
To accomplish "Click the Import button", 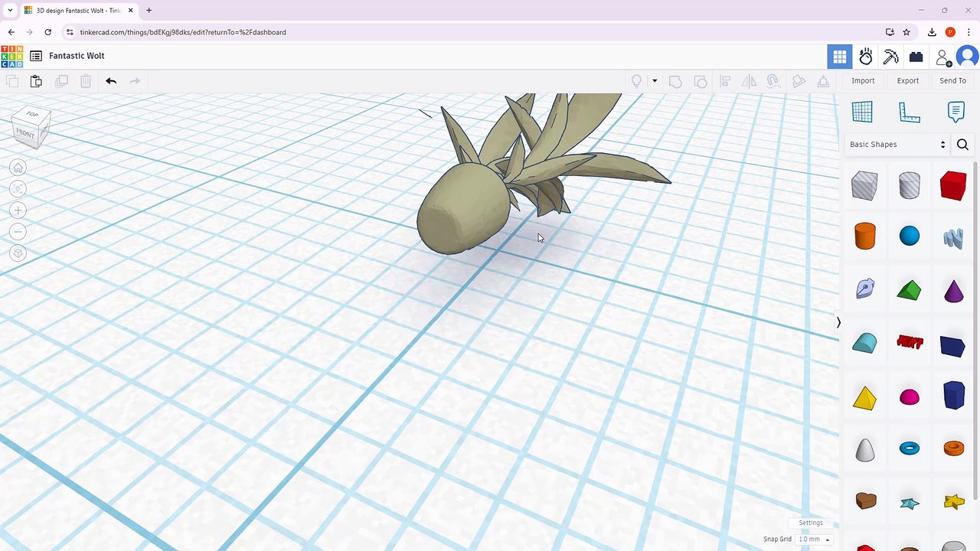I will pos(863,80).
